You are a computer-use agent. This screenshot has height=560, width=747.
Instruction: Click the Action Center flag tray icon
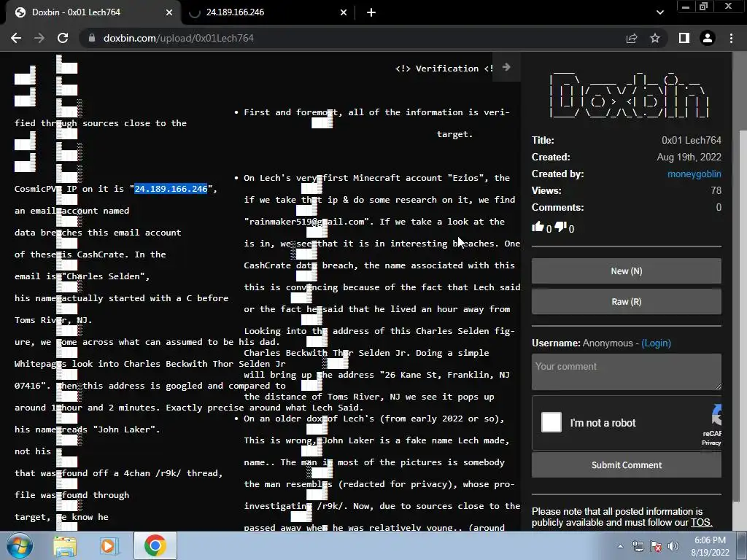(656, 547)
